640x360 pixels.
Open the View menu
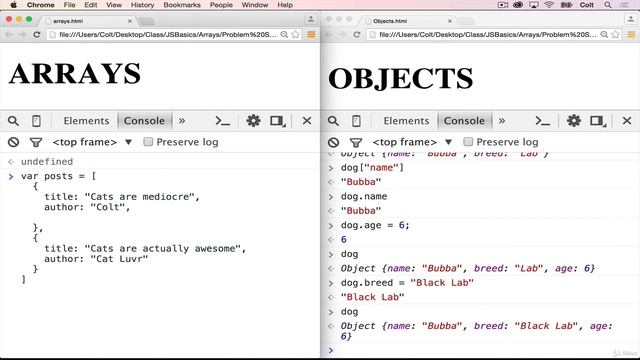tap(114, 5)
